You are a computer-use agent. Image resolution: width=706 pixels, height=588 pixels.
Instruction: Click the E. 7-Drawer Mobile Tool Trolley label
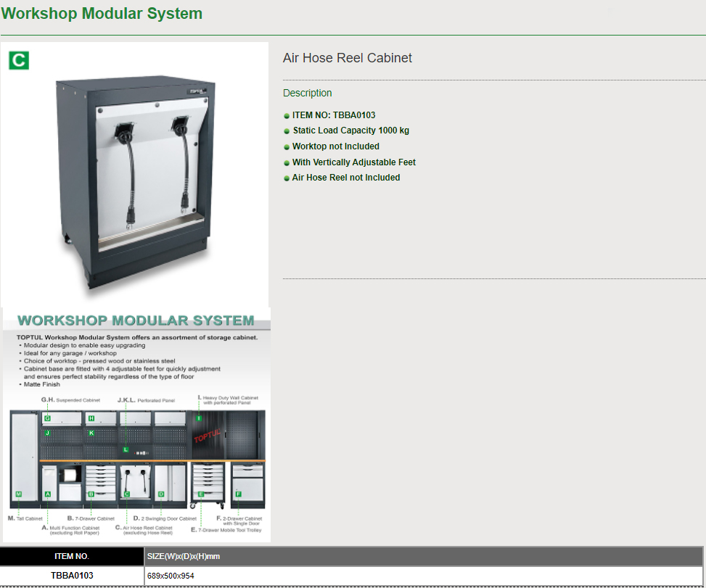[x=226, y=530]
